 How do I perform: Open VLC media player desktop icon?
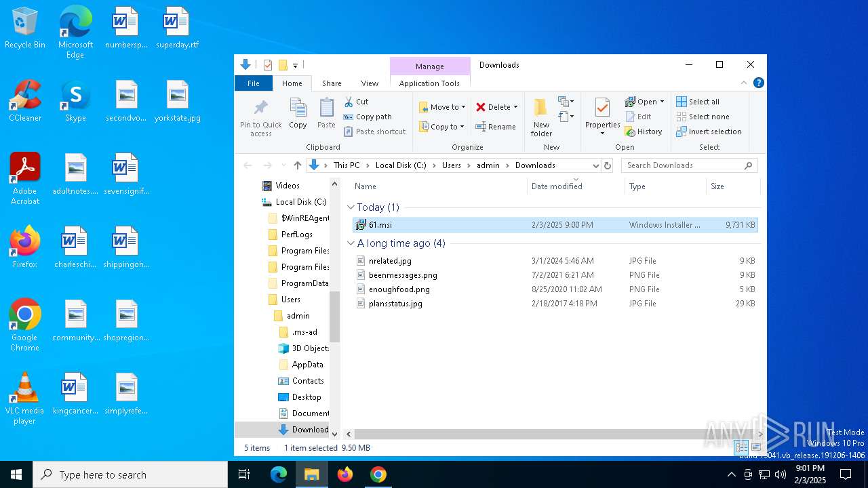24,399
